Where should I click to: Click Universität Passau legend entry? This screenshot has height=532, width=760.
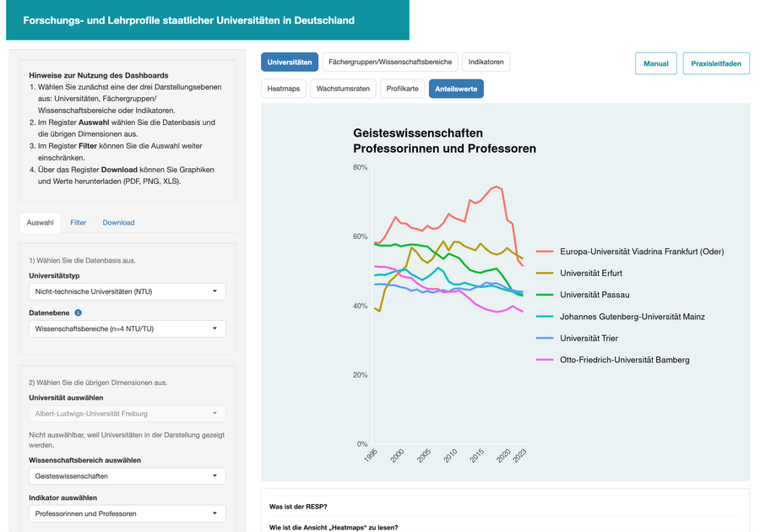coord(583,295)
